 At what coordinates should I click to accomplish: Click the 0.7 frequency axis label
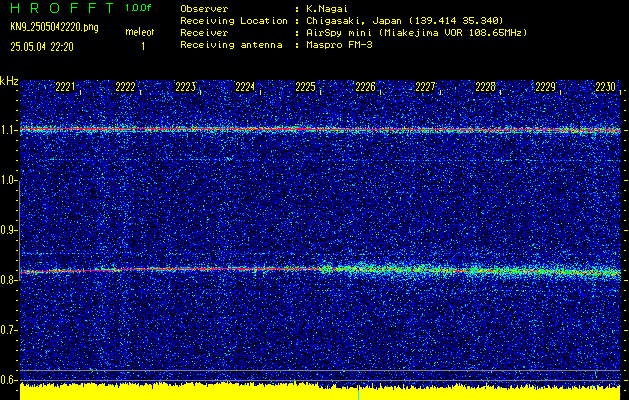(x=8, y=330)
